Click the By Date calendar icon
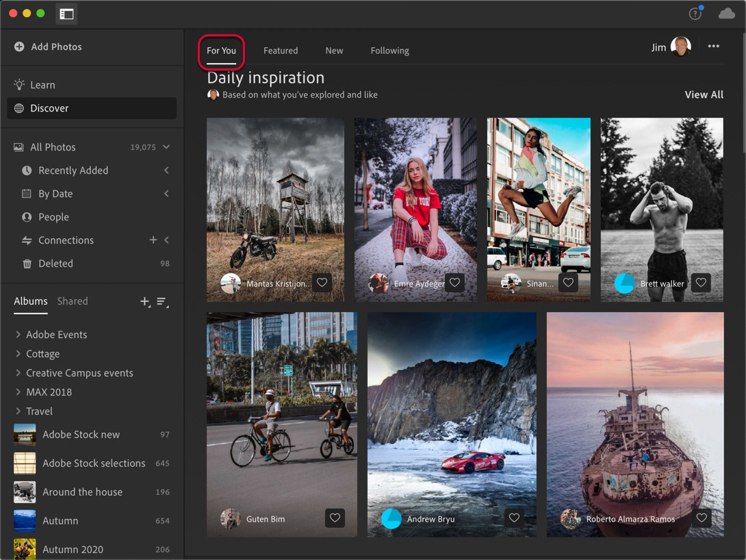The width and height of the screenshot is (746, 560). 27,194
